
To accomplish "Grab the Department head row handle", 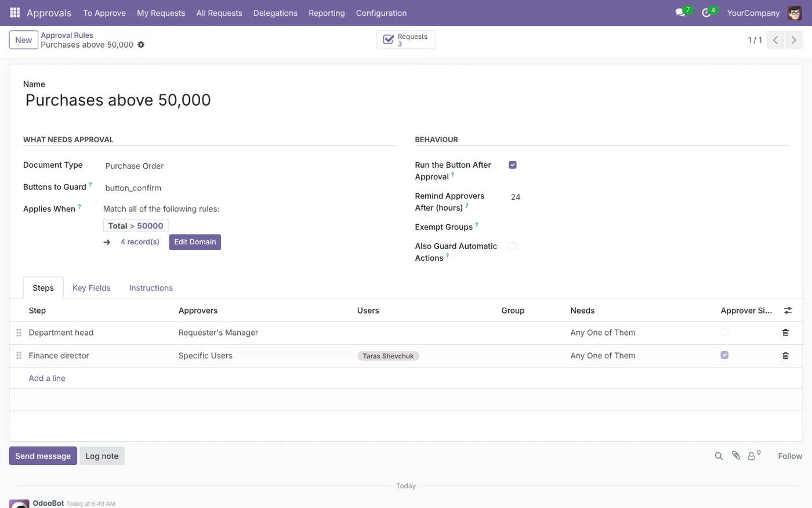I will pos(19,333).
